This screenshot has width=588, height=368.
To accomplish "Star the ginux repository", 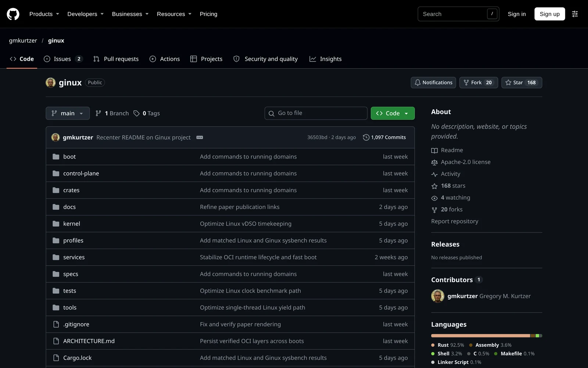I will pyautogui.click(x=521, y=82).
